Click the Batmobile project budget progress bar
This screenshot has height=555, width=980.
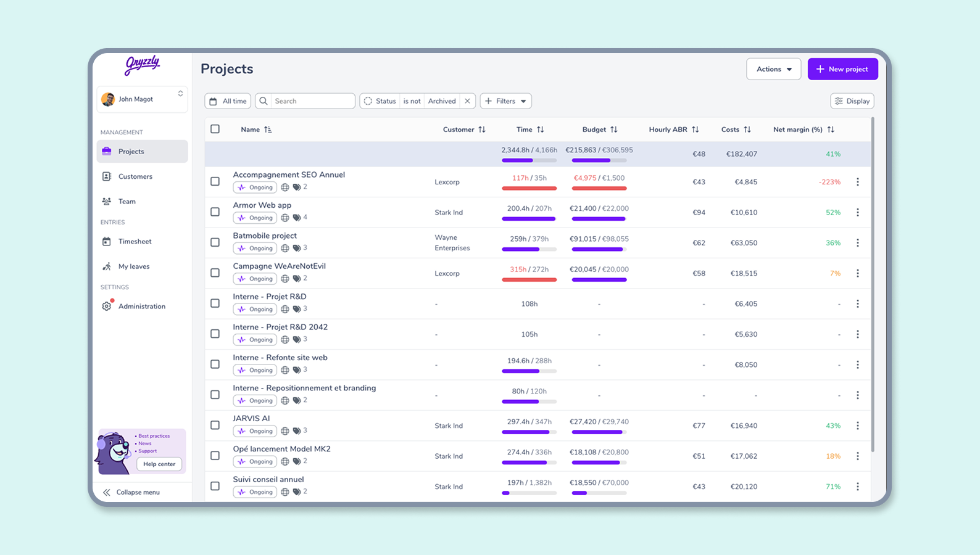pyautogui.click(x=599, y=249)
